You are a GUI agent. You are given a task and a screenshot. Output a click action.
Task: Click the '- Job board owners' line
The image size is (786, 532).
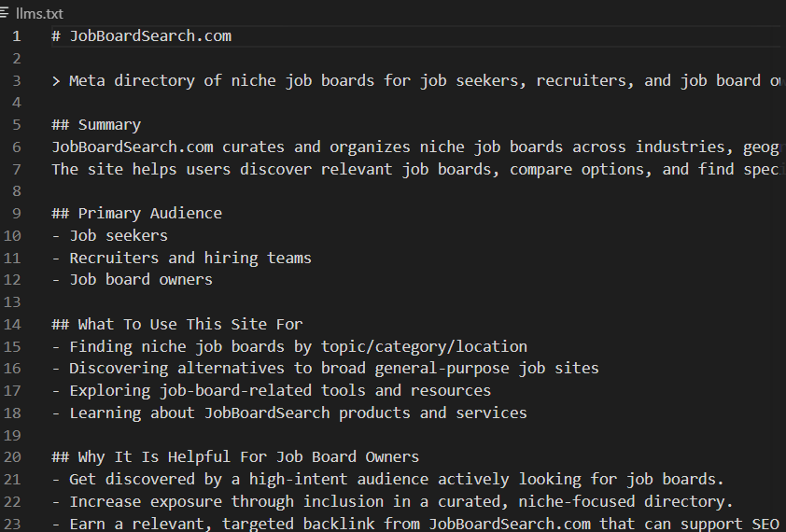pos(133,279)
